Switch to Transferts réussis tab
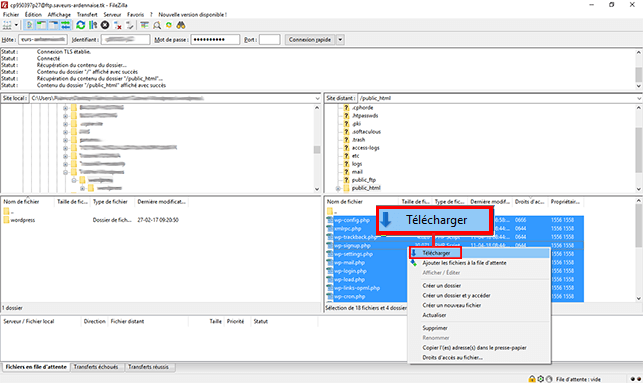 (148, 367)
